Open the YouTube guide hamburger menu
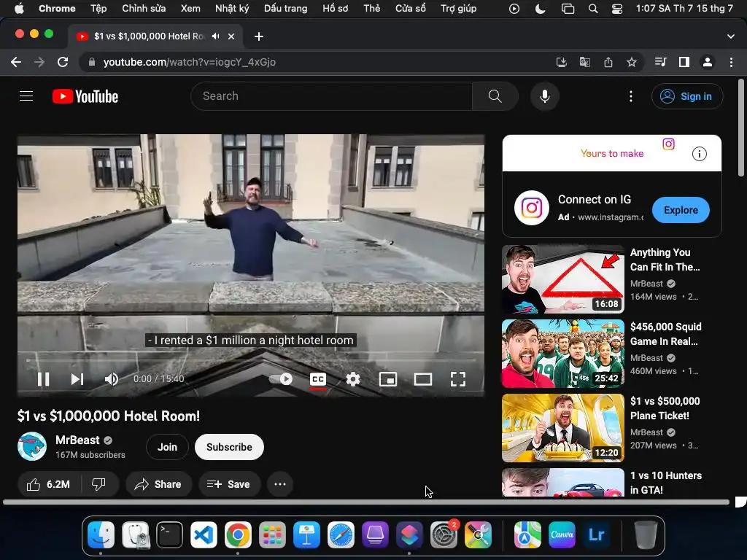The image size is (747, 560). point(26,96)
